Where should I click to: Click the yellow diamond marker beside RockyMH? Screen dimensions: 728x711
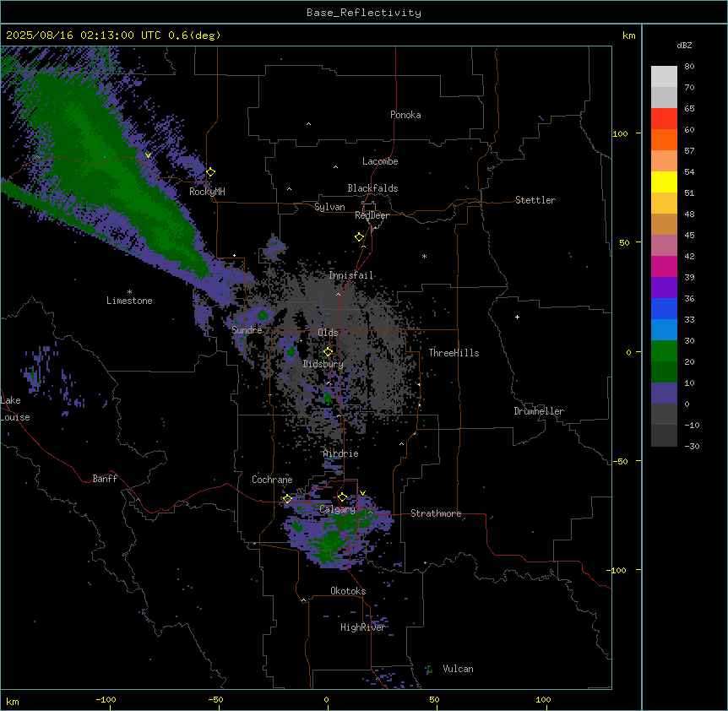coord(211,172)
